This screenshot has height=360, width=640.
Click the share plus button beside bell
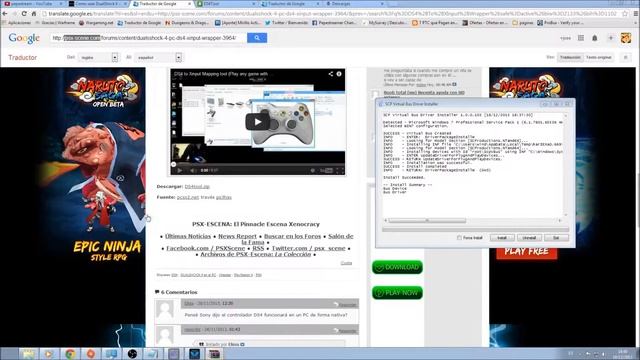[x=611, y=38]
